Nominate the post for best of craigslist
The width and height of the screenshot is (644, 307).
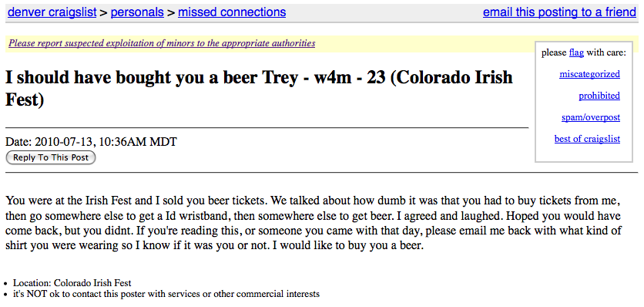coord(587,139)
